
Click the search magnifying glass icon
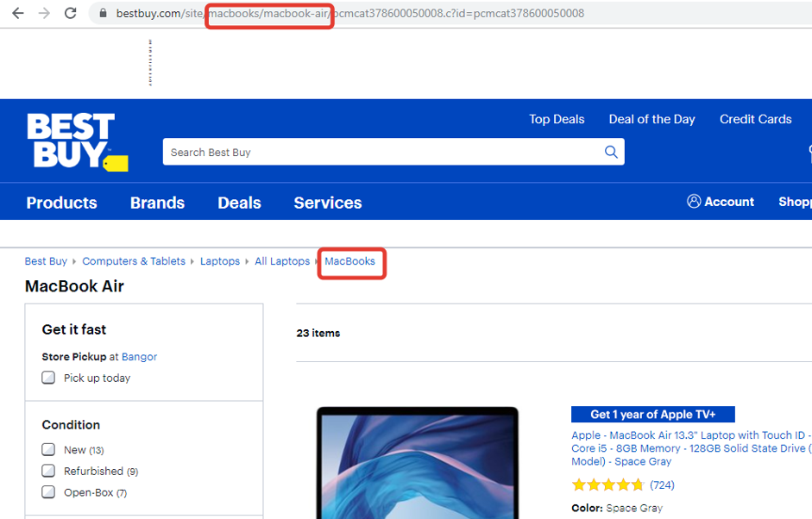[x=611, y=152]
